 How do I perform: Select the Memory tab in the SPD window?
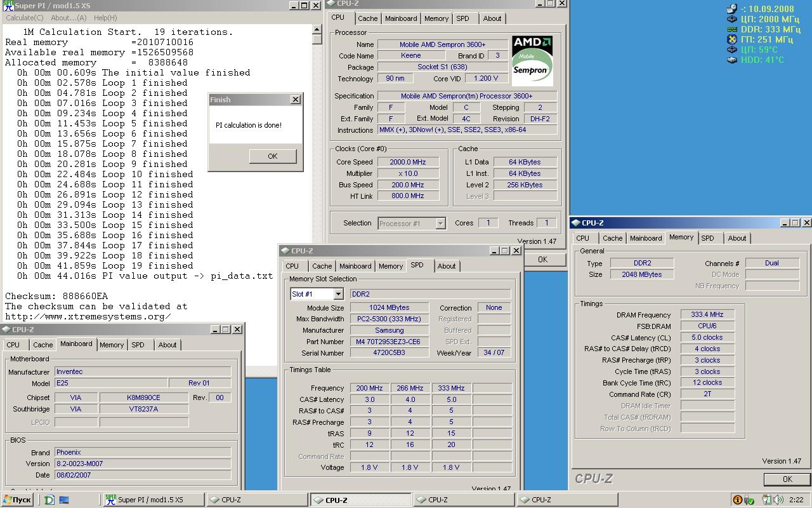coord(391,266)
